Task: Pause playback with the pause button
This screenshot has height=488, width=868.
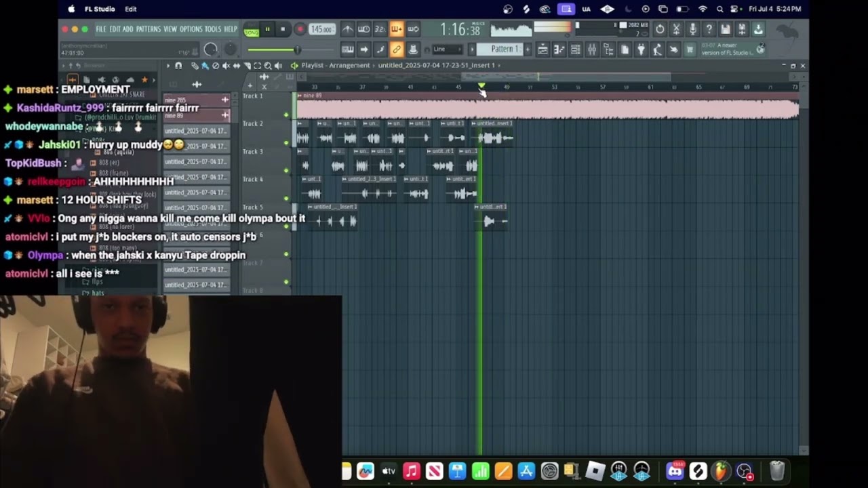Action: pyautogui.click(x=267, y=29)
